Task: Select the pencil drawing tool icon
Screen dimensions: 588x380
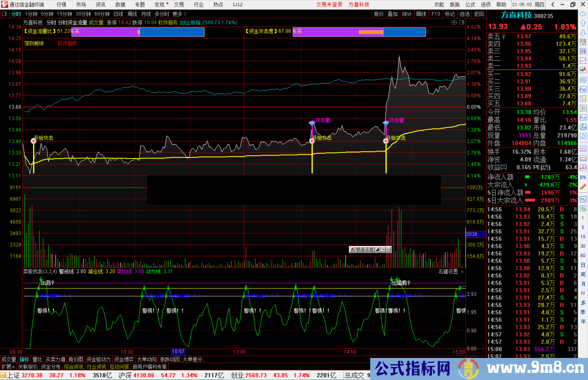Action: (583, 187)
